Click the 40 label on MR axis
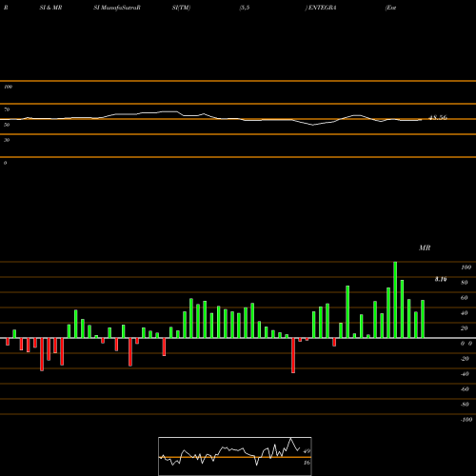Screen dimensions: 476x476 point(465,313)
